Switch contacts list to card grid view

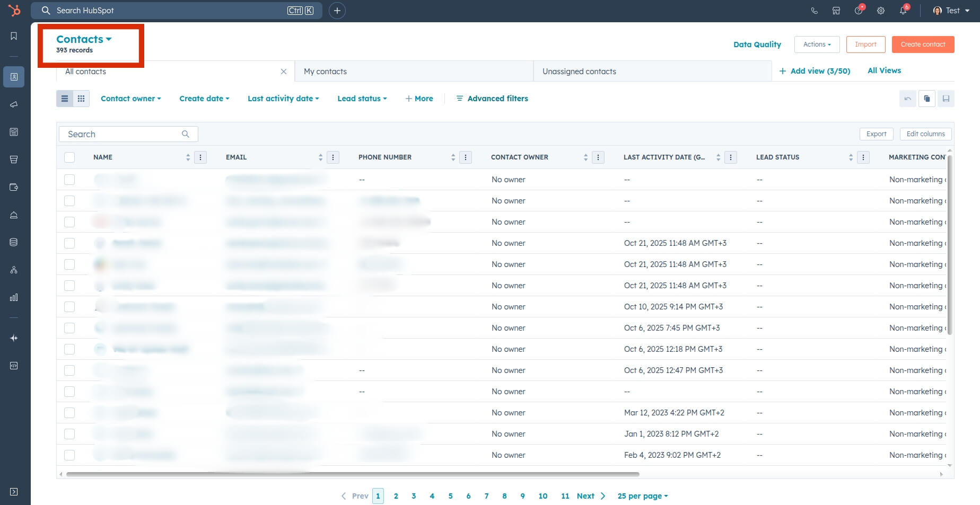tap(81, 98)
